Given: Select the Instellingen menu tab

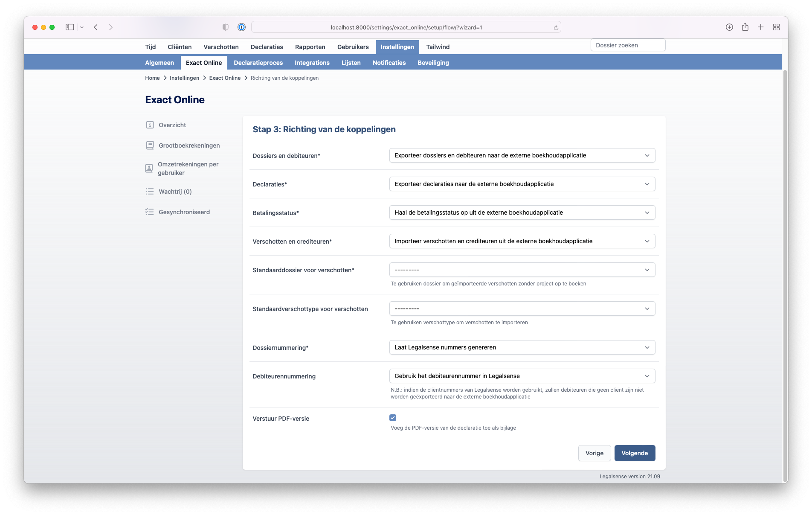Looking at the screenshot, I should pyautogui.click(x=397, y=47).
